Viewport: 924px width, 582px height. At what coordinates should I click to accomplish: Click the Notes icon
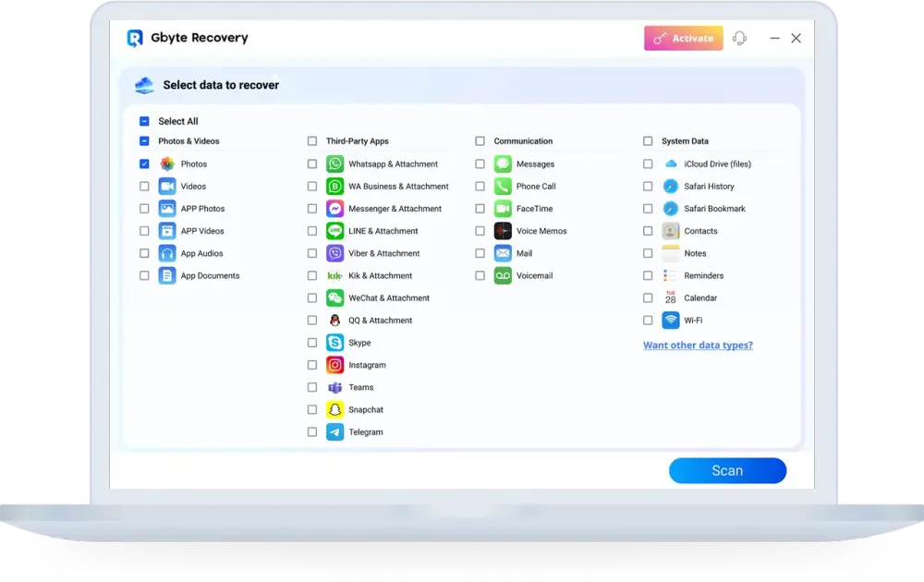pyautogui.click(x=671, y=253)
